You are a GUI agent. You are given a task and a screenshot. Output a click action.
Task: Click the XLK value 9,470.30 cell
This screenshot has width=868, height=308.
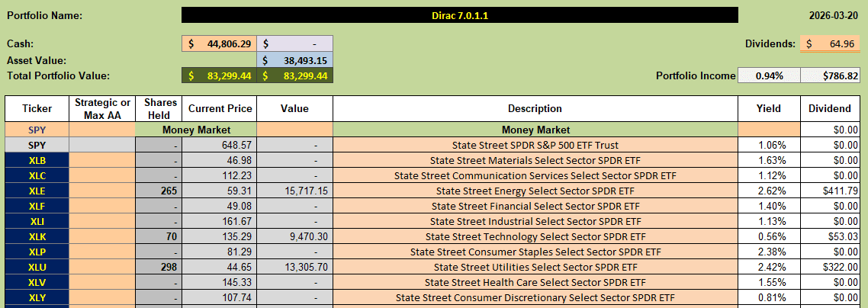pos(295,236)
